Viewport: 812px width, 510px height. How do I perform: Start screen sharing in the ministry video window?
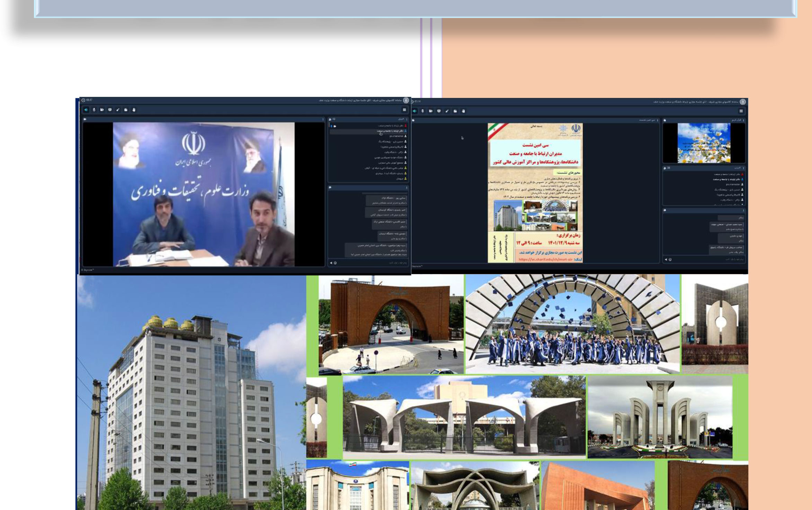(x=110, y=110)
